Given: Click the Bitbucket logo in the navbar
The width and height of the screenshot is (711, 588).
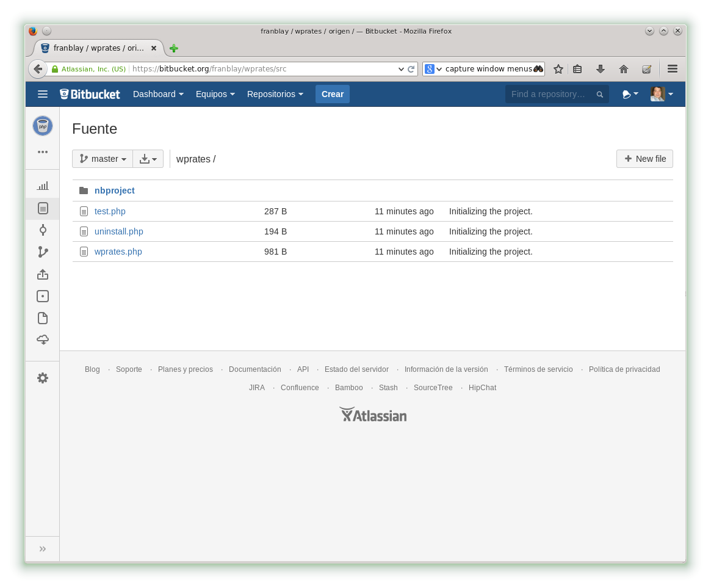Looking at the screenshot, I should [90, 94].
